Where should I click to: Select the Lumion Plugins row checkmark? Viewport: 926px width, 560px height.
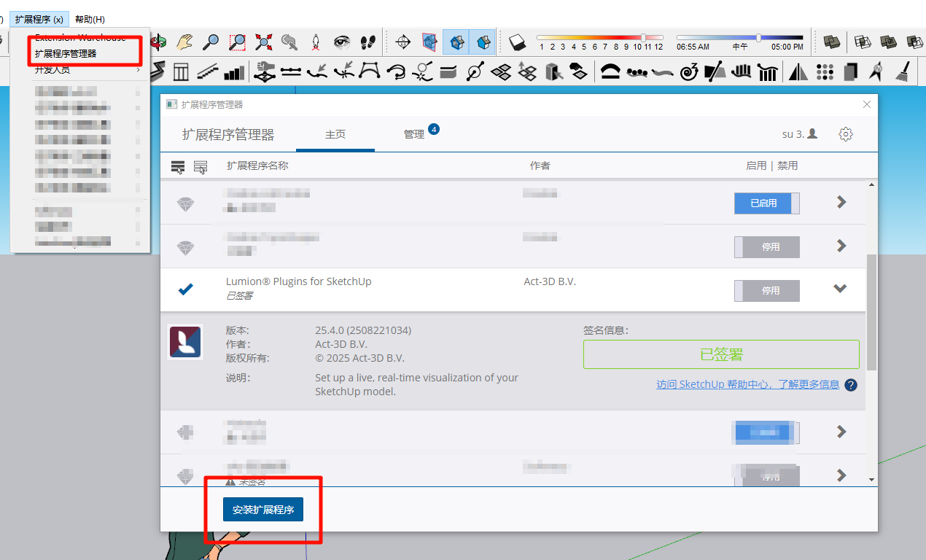(x=186, y=289)
